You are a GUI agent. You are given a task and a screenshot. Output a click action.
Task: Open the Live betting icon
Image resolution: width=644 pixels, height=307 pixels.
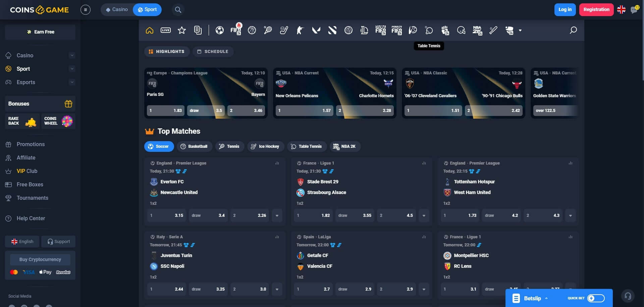(x=166, y=30)
